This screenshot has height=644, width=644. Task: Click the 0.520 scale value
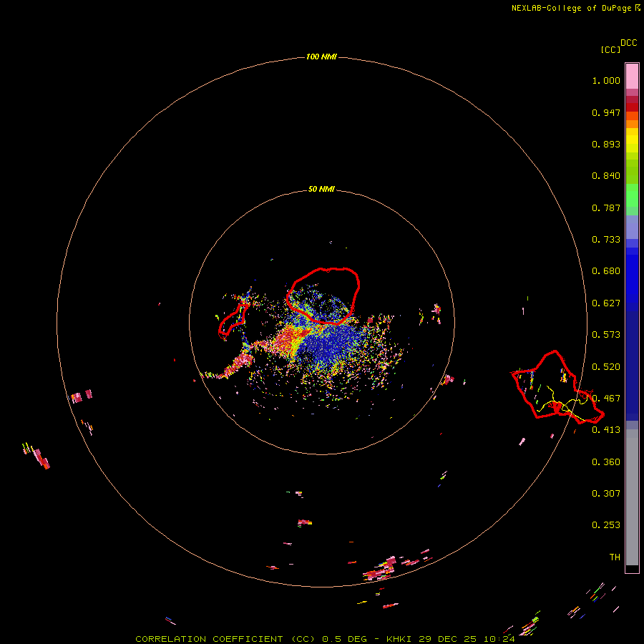click(606, 367)
